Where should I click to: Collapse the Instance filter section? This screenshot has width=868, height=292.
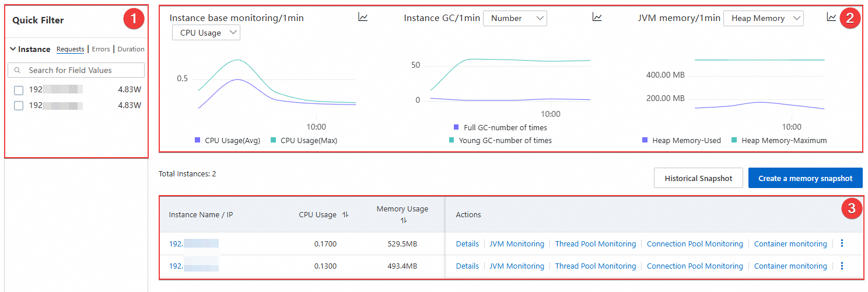[x=13, y=49]
